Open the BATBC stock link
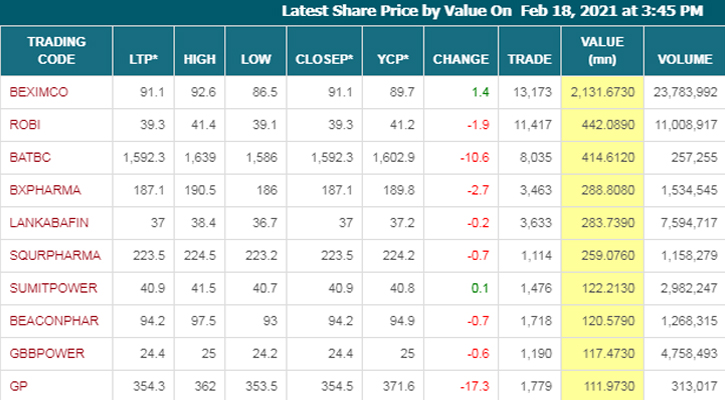Screen dimensions: 725x400 [27, 157]
